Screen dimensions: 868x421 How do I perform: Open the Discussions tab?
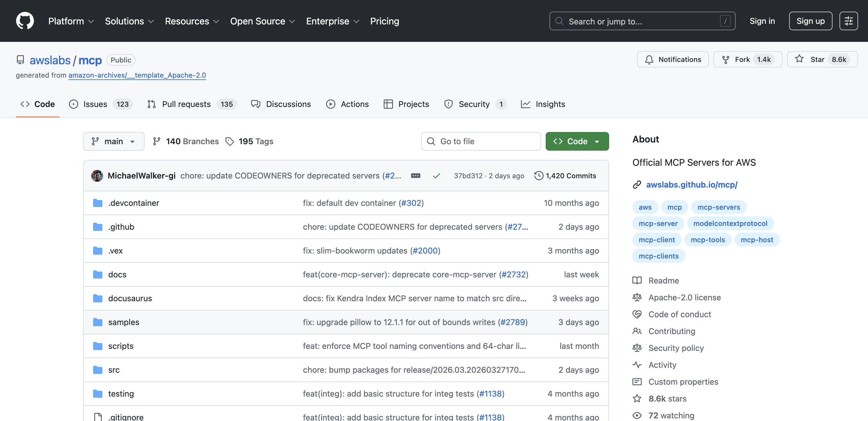tap(281, 104)
